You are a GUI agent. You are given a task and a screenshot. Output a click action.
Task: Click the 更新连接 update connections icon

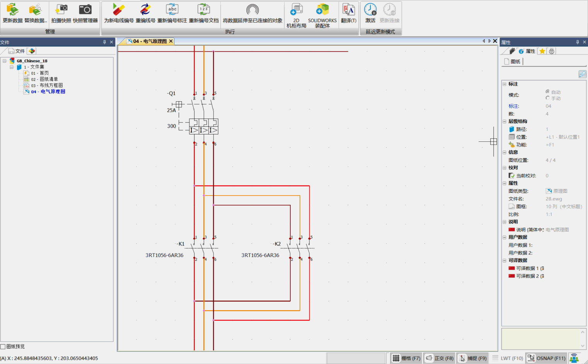point(389,10)
